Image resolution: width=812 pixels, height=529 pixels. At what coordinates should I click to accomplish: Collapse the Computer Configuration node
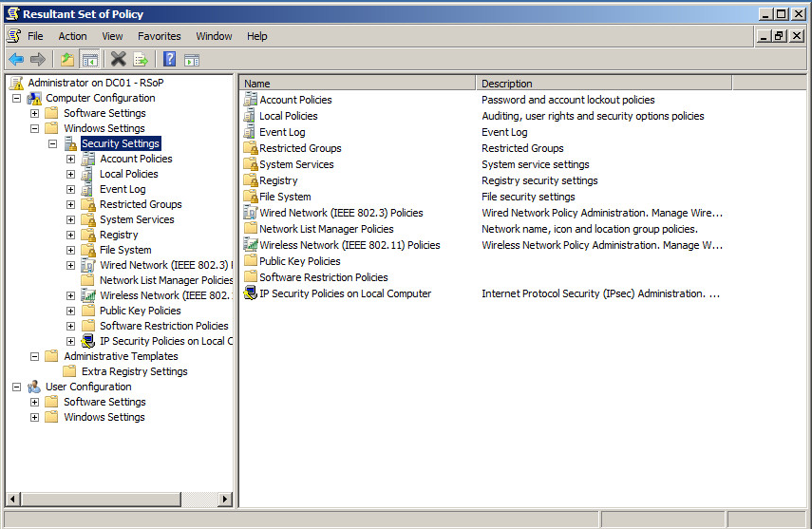click(16, 98)
